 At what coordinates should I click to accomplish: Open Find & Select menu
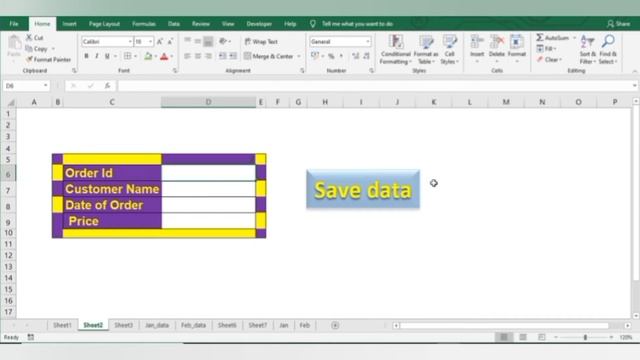(x=608, y=49)
